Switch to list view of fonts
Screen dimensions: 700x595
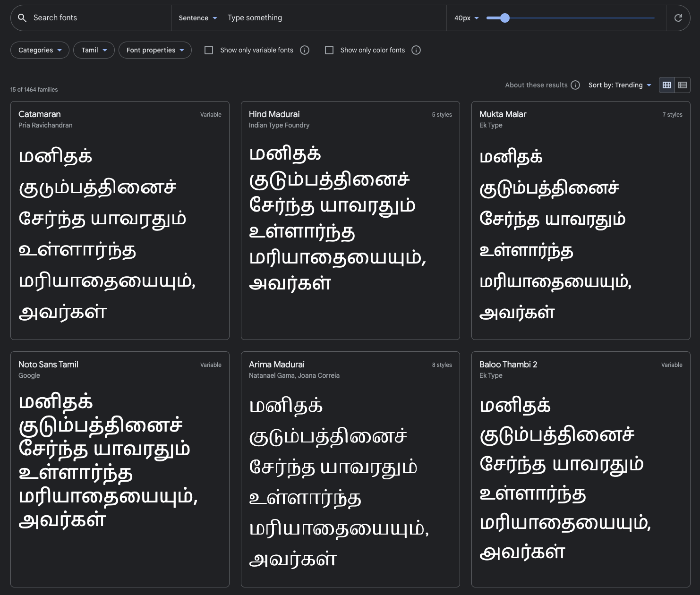[x=683, y=85]
